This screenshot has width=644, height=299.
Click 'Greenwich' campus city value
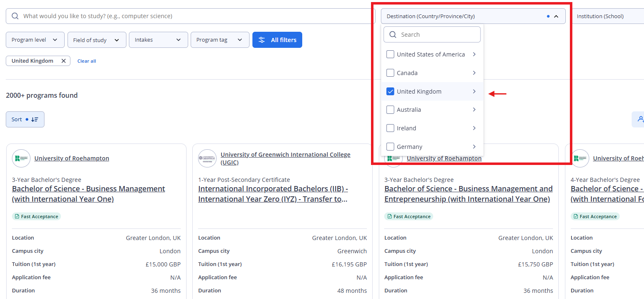[352, 251]
